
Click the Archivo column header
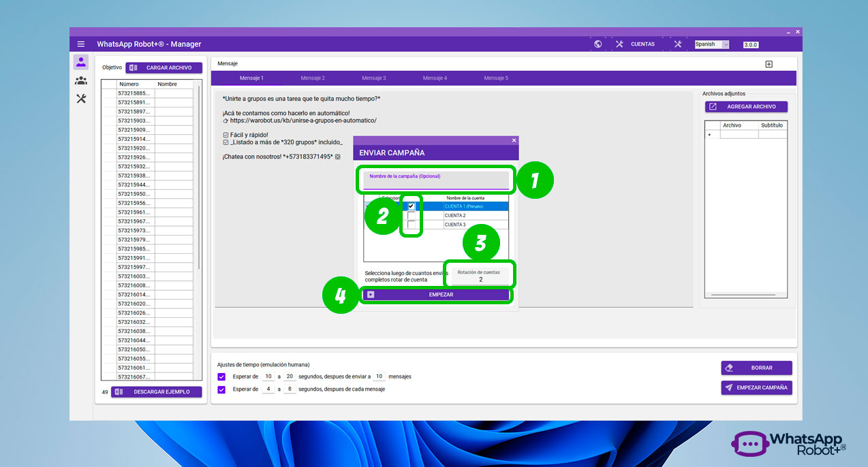click(x=739, y=125)
